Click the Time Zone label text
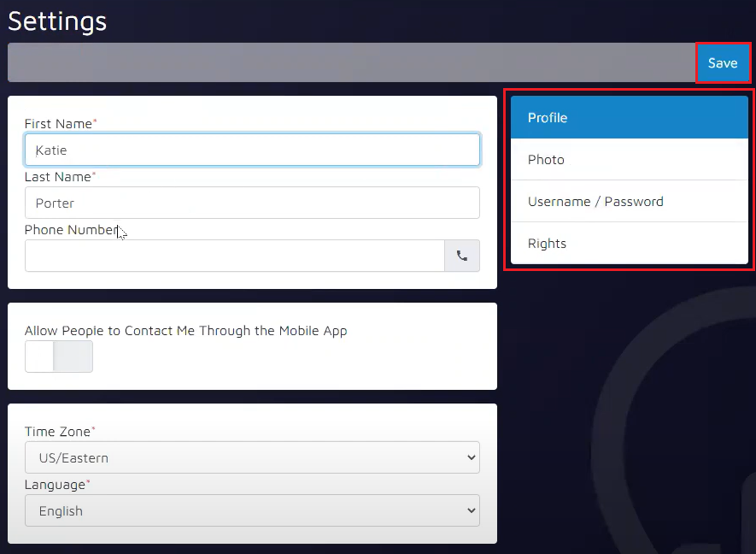 pyautogui.click(x=57, y=432)
